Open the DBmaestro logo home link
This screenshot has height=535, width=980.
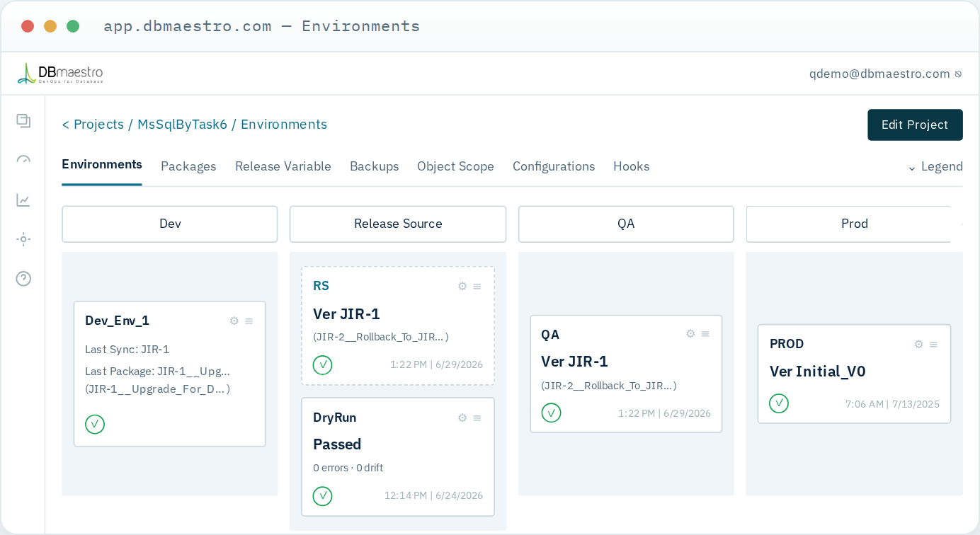60,74
